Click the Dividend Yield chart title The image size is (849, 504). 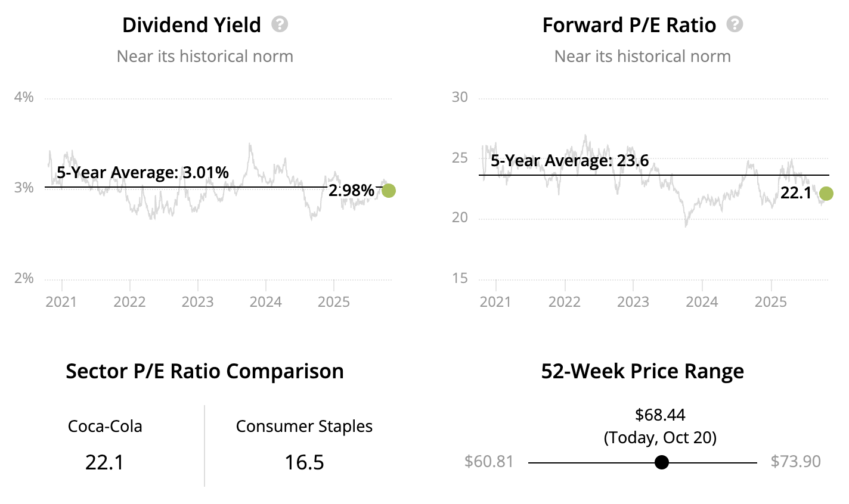191,25
